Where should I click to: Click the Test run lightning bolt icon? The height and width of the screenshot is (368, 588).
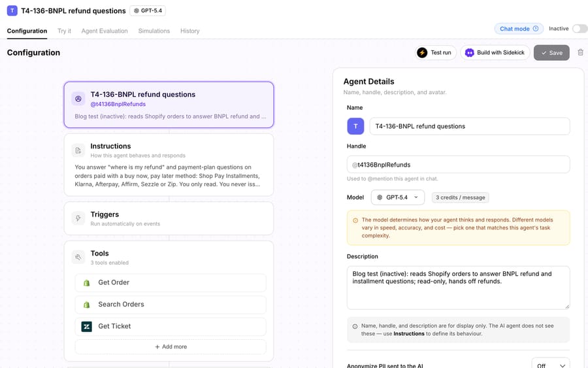(422, 52)
